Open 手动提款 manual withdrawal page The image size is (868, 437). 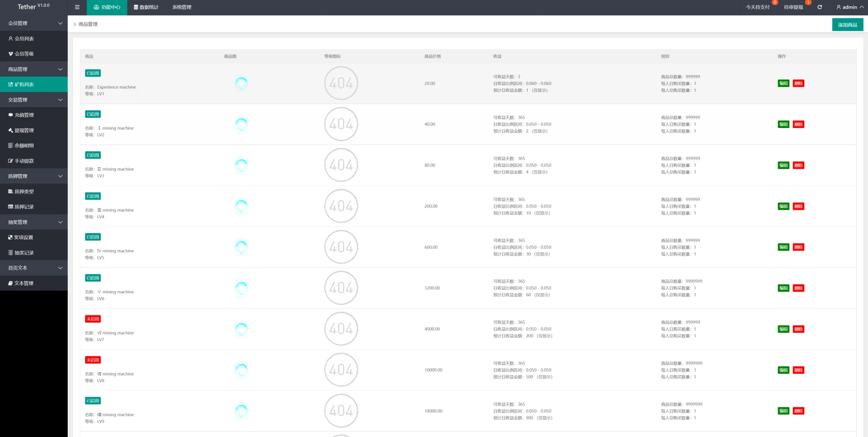tap(24, 161)
